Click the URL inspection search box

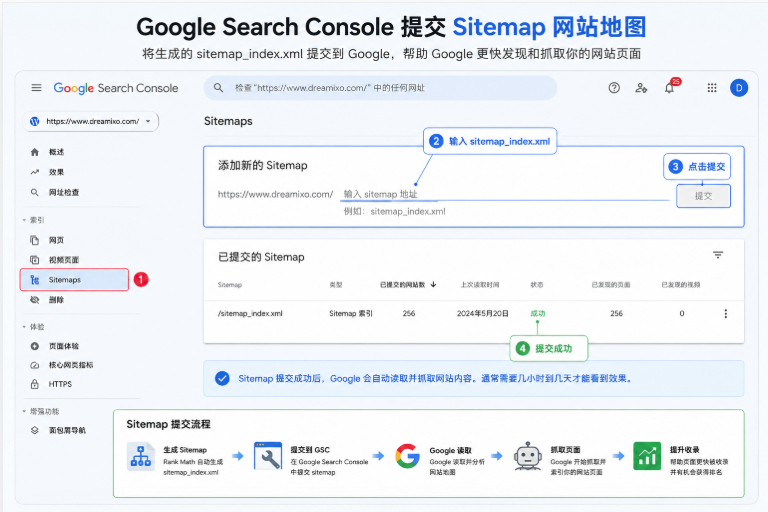[x=381, y=88]
